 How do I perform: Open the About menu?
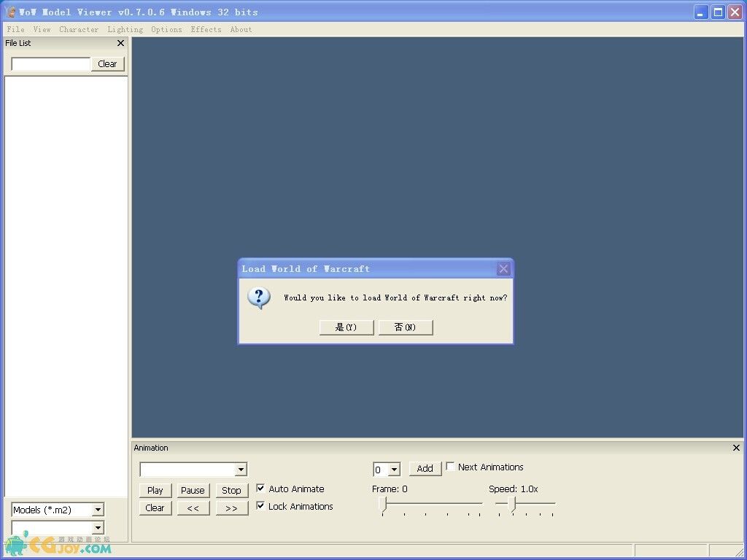pyautogui.click(x=241, y=29)
